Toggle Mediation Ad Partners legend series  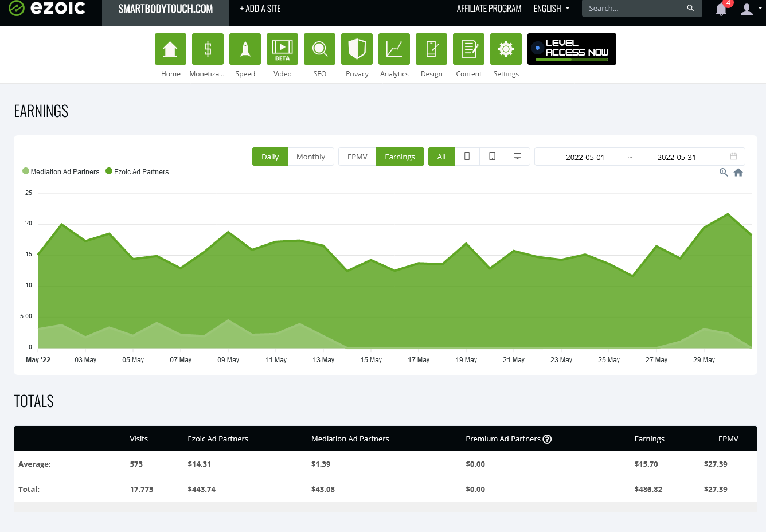(61, 171)
